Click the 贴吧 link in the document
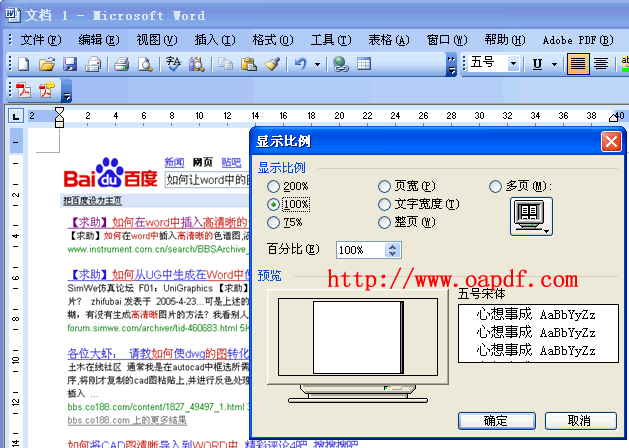The image size is (629, 448). point(231,162)
